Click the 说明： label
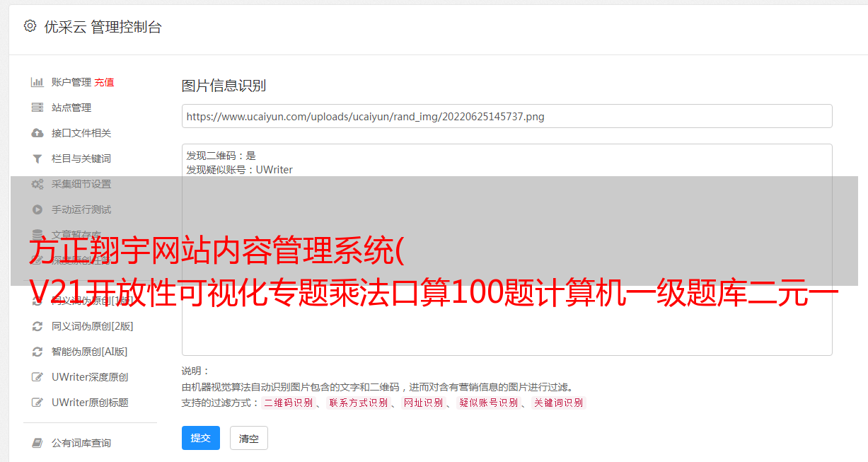Screen dimensions: 868x462 [x=196, y=371]
